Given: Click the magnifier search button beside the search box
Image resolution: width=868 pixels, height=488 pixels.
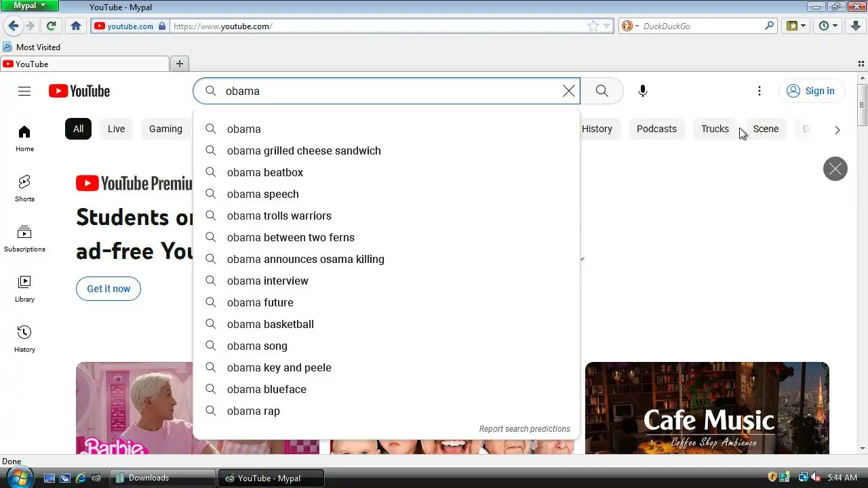Looking at the screenshot, I should click(601, 91).
